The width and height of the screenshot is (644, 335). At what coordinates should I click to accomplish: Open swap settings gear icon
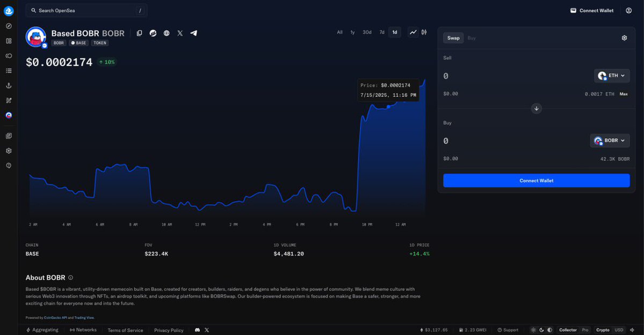(624, 38)
